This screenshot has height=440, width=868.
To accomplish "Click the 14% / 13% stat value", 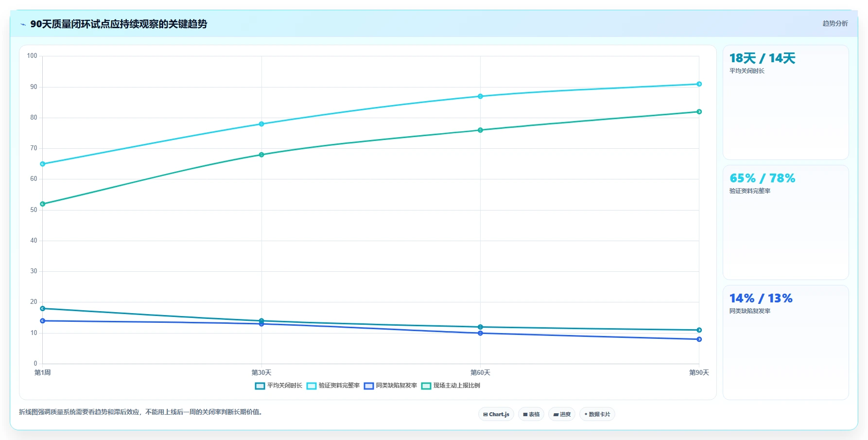I will tap(761, 299).
